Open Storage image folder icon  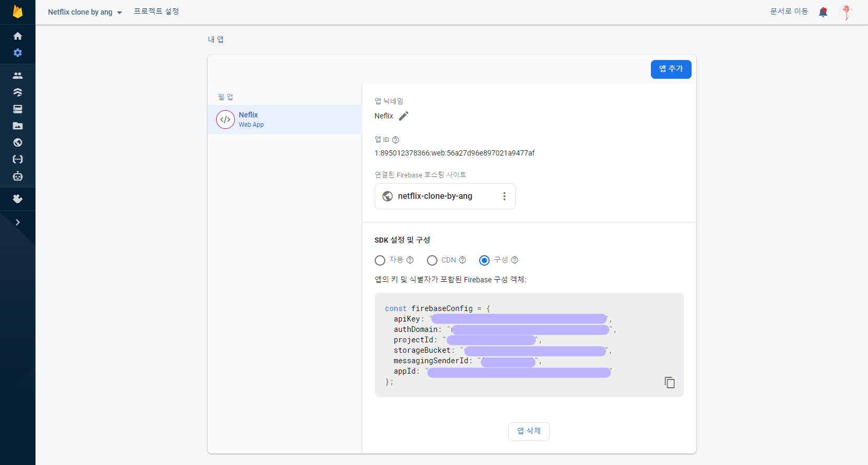click(18, 126)
